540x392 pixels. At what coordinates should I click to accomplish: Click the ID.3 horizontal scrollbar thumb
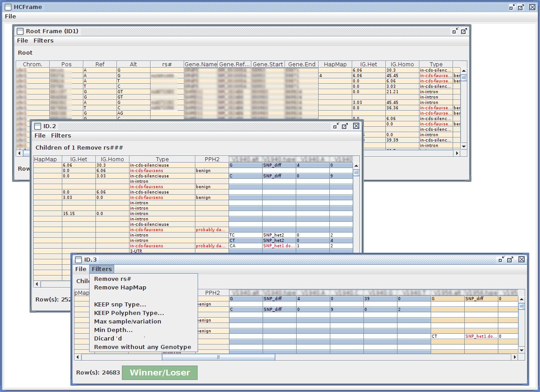[x=218, y=358]
